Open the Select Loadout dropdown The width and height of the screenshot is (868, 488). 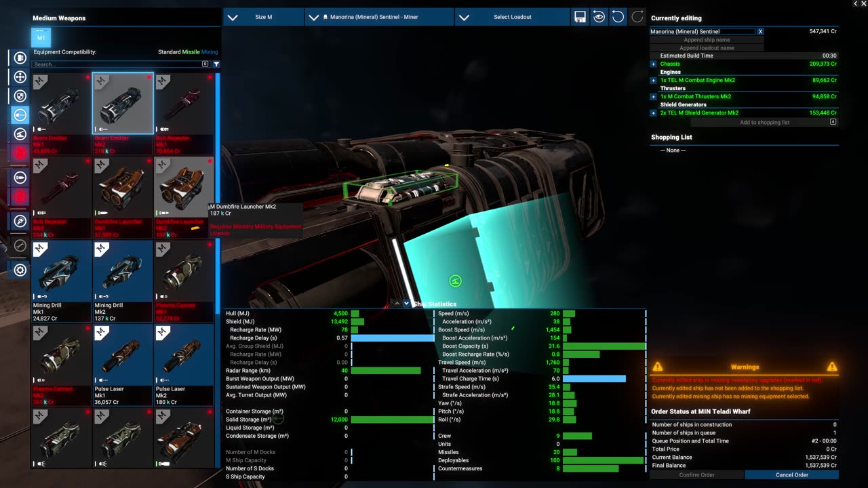coord(512,17)
